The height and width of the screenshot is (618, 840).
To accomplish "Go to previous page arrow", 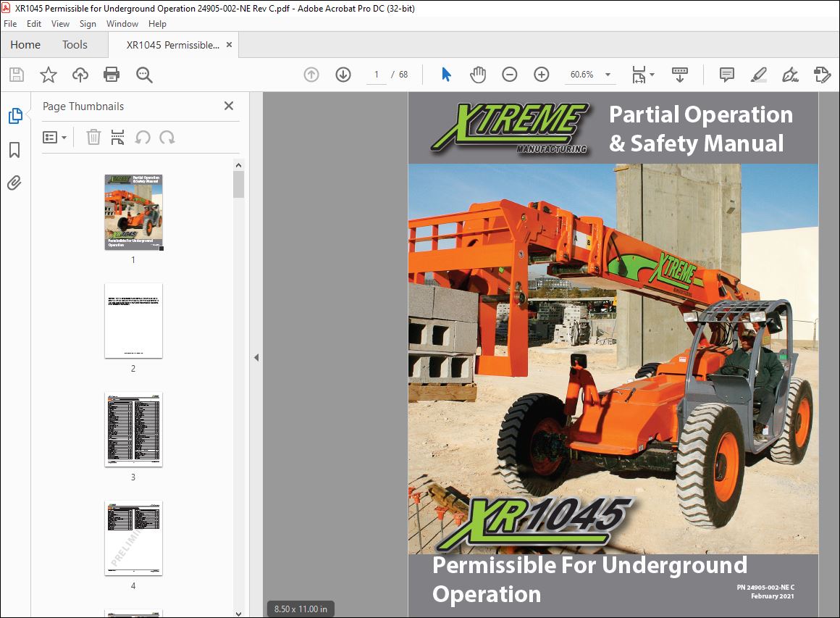I will (x=311, y=75).
